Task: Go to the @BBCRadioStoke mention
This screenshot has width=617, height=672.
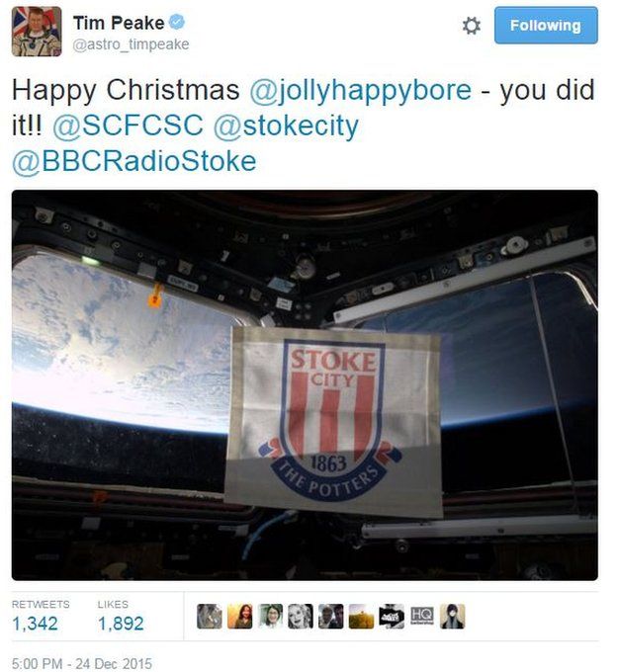Action: (x=134, y=161)
